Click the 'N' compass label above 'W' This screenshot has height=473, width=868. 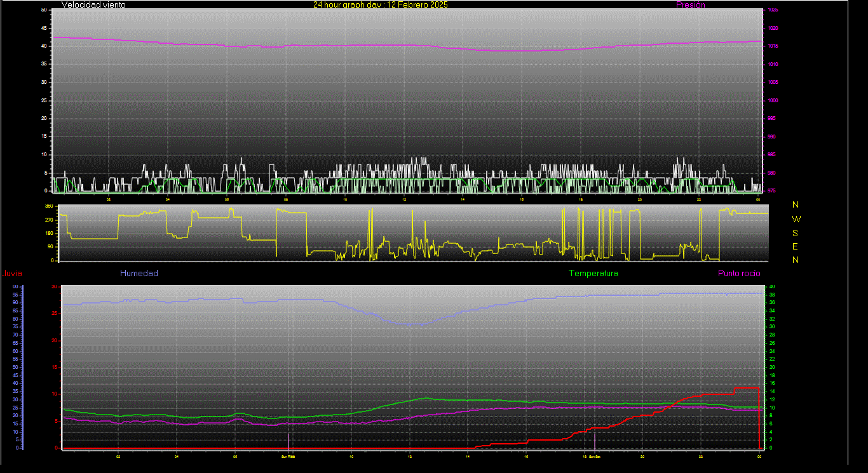point(796,204)
